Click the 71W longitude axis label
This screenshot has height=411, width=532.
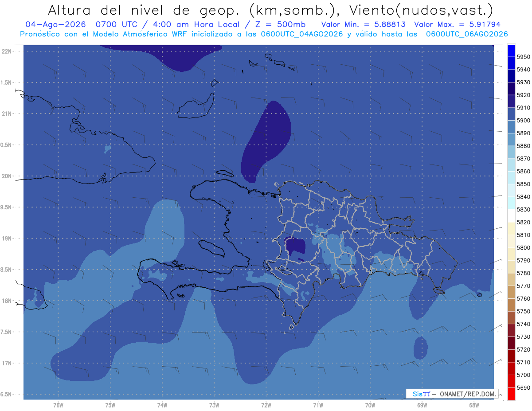[x=318, y=405]
